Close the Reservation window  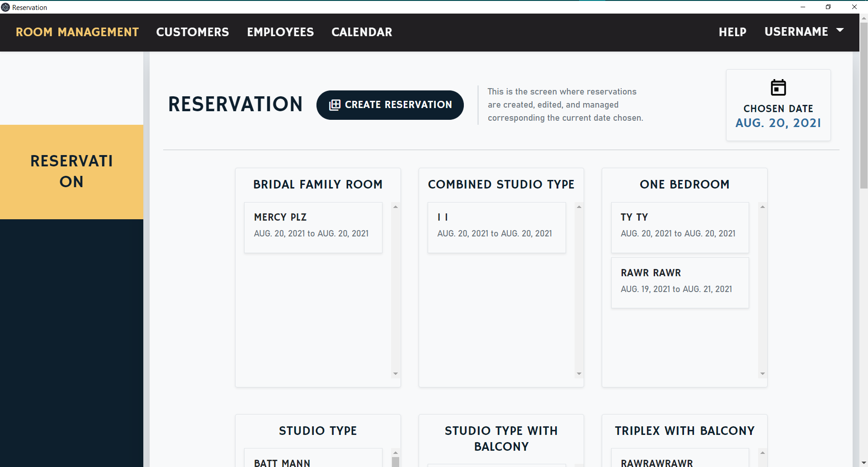pyautogui.click(x=854, y=7)
